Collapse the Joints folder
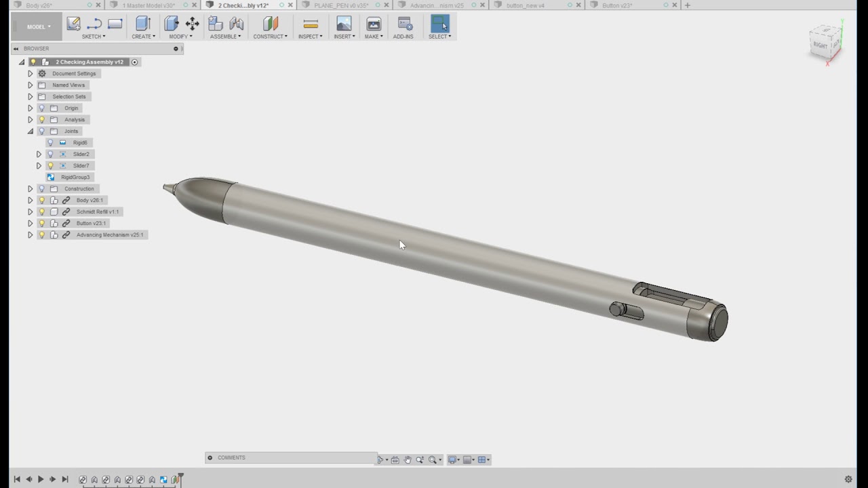 pyautogui.click(x=30, y=131)
